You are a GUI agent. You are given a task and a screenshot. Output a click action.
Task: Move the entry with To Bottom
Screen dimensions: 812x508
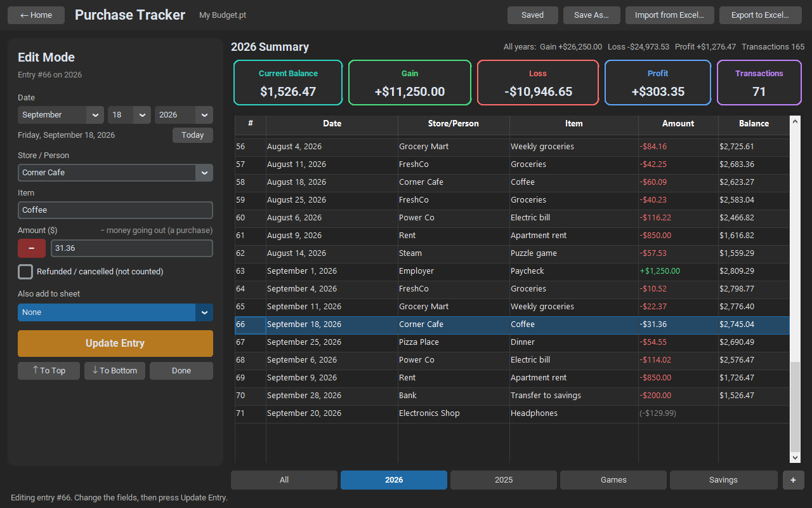point(115,371)
